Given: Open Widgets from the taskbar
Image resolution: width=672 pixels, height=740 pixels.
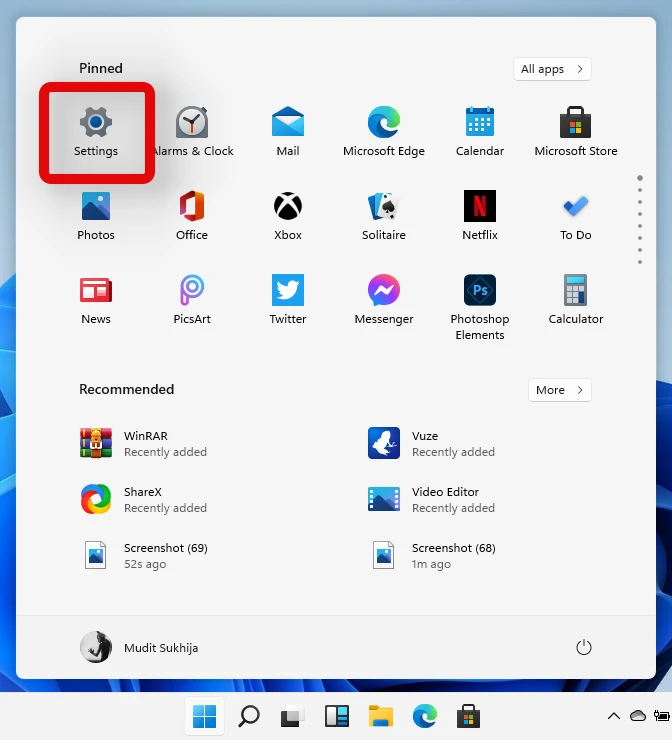Looking at the screenshot, I should click(336, 716).
